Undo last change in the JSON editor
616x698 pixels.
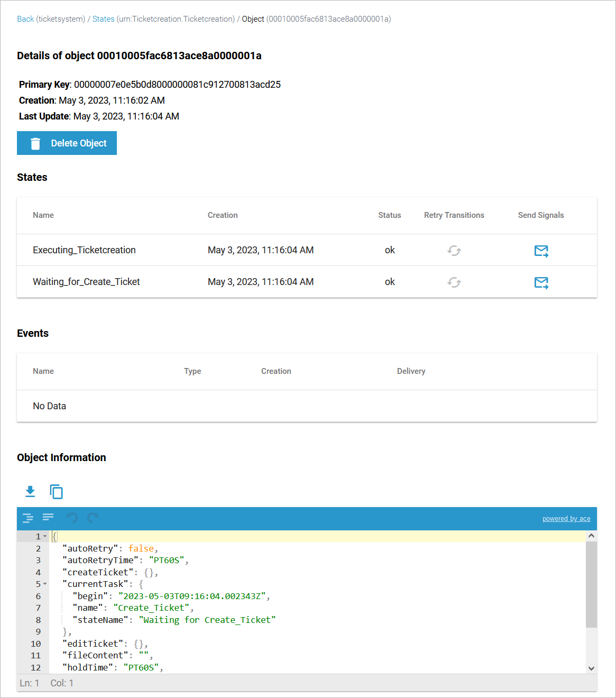point(72,518)
